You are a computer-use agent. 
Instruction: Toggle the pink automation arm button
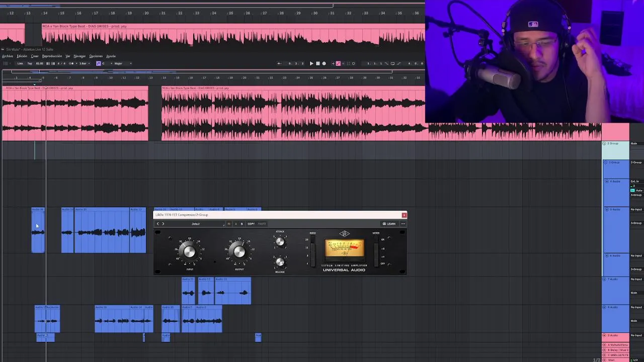pyautogui.click(x=338, y=63)
